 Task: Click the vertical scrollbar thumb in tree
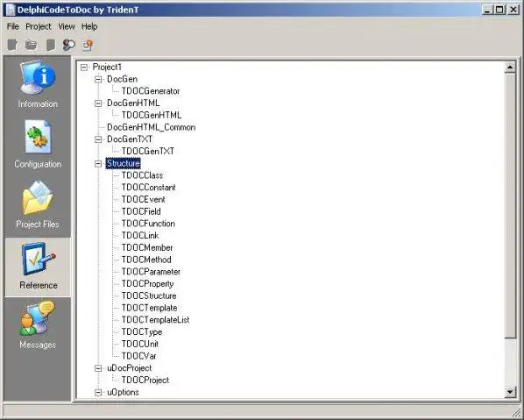tap(510, 206)
